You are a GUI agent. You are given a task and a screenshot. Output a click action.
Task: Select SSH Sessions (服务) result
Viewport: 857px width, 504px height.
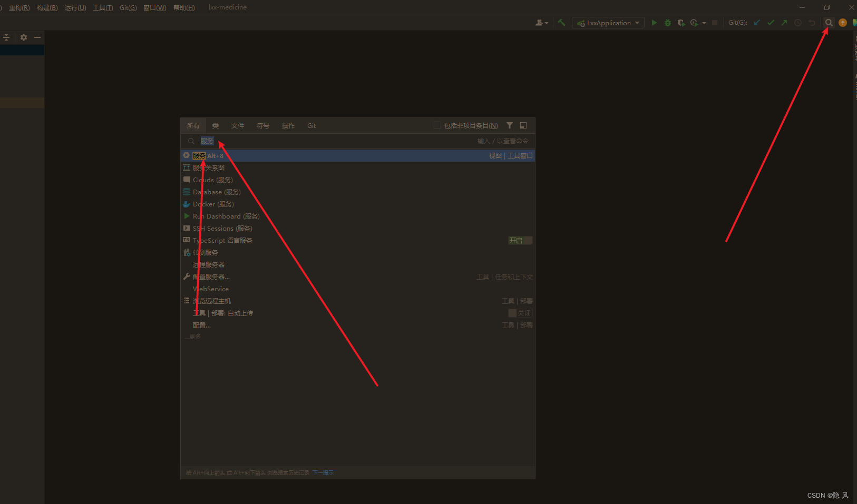(x=358, y=229)
